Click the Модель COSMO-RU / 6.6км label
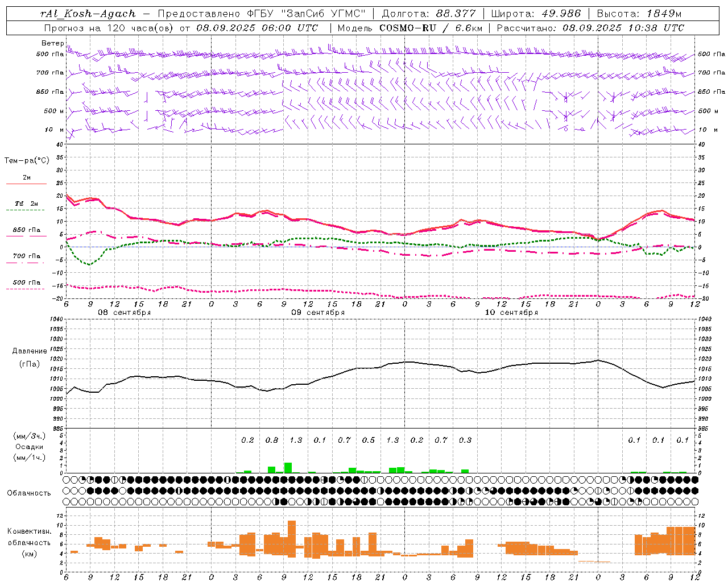728x582 pixels. pos(411,28)
